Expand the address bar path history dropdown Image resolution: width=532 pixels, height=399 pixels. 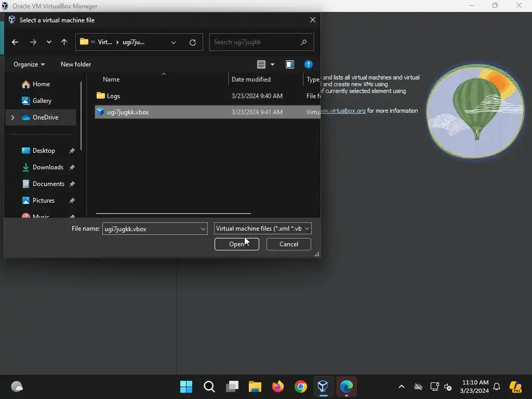pyautogui.click(x=174, y=43)
